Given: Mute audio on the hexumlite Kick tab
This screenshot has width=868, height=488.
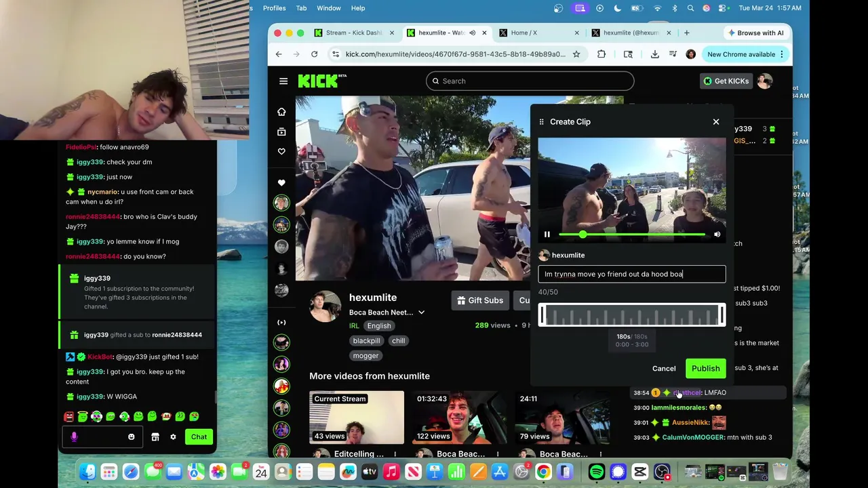Looking at the screenshot, I should [x=473, y=33].
